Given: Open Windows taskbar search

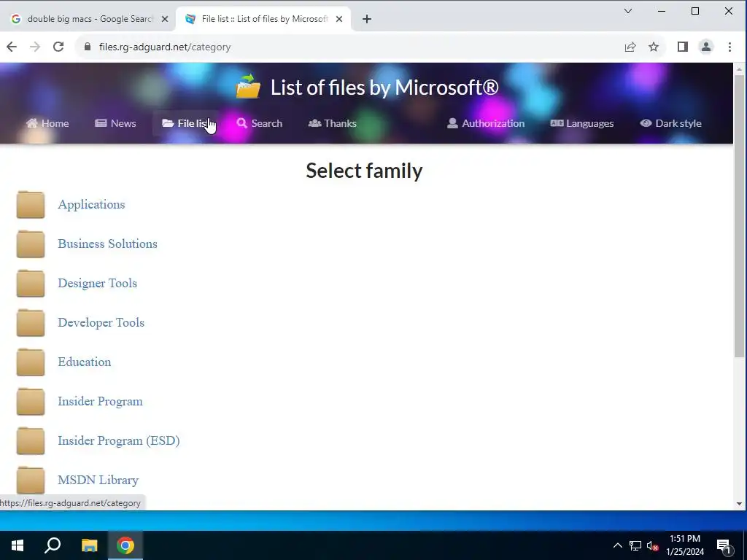Looking at the screenshot, I should pyautogui.click(x=53, y=545).
